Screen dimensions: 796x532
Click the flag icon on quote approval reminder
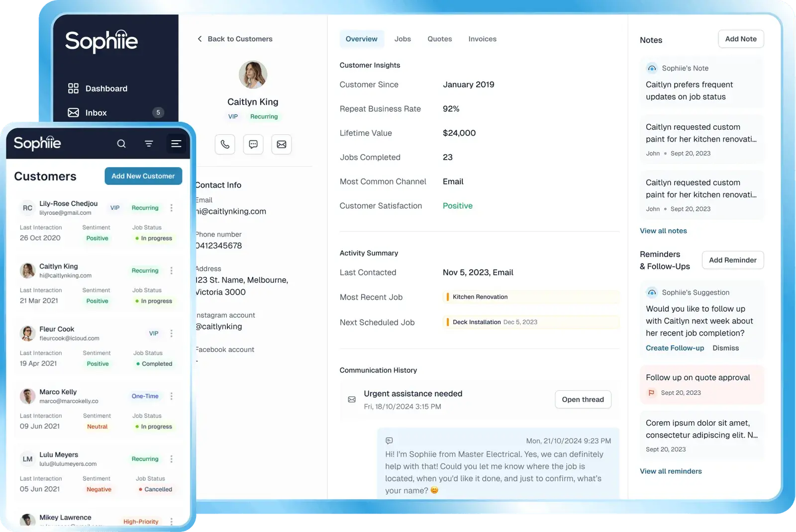pos(651,392)
